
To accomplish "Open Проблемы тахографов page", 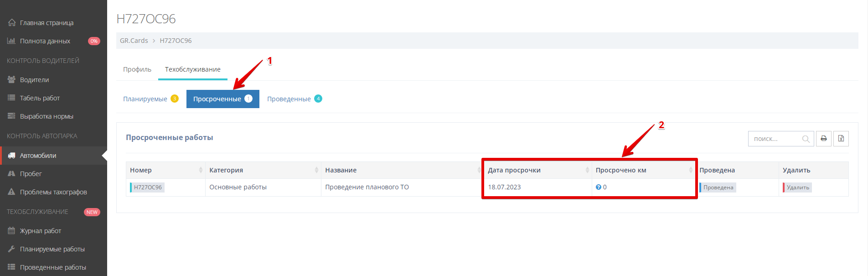I will point(53,192).
